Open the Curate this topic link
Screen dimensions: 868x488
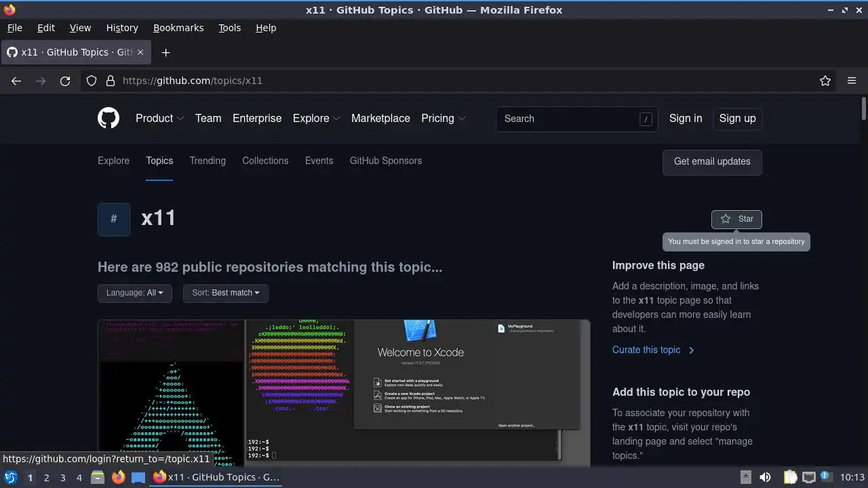[653, 350]
